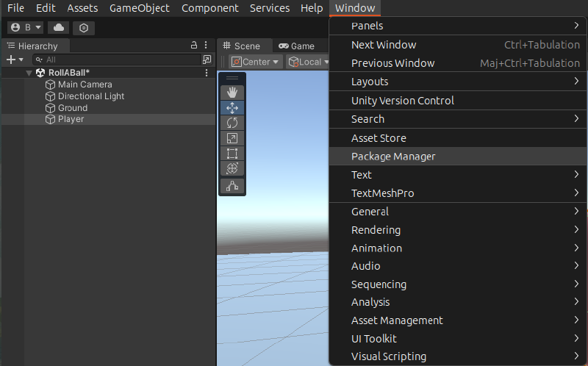Image resolution: width=588 pixels, height=366 pixels.
Task: Click the Hierarchy search-by-type icon button
Action: [207, 60]
